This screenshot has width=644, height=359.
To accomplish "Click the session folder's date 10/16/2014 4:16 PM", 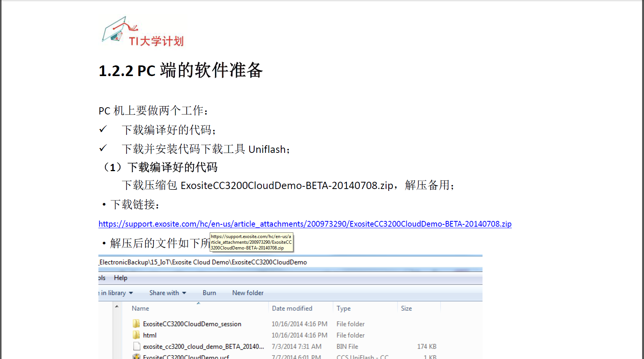I will (x=299, y=324).
